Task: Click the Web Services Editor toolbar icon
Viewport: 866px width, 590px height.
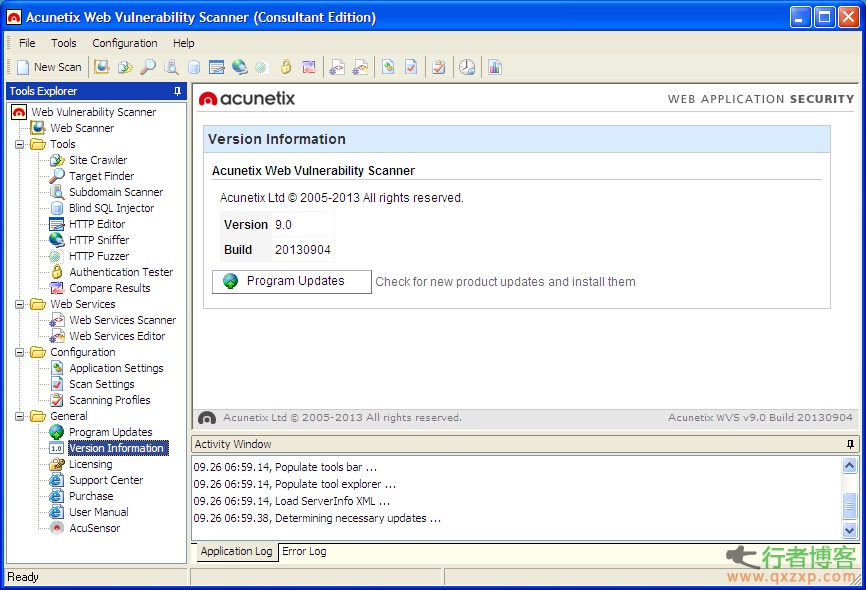Action: pos(360,67)
